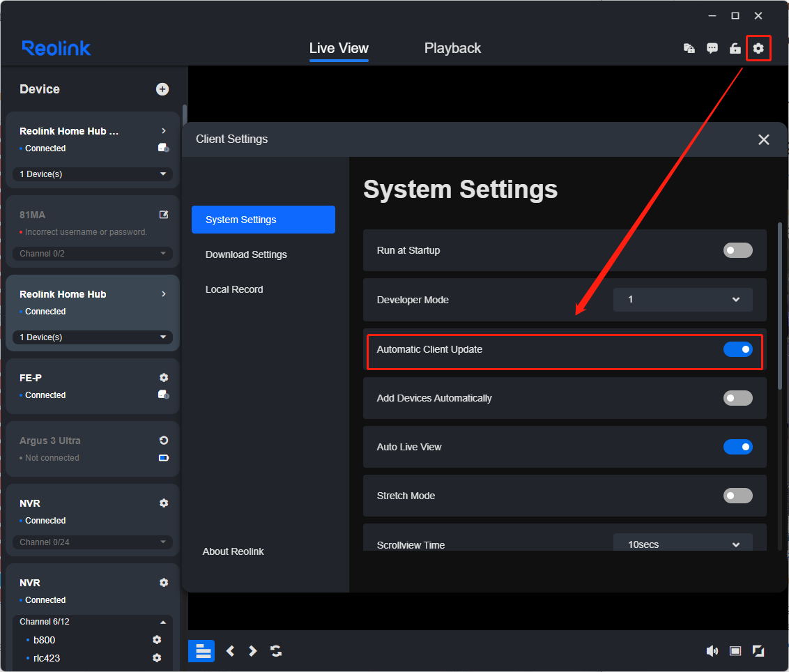The image size is (789, 672).
Task: Mute audio with the speaker icon
Action: pyautogui.click(x=712, y=651)
